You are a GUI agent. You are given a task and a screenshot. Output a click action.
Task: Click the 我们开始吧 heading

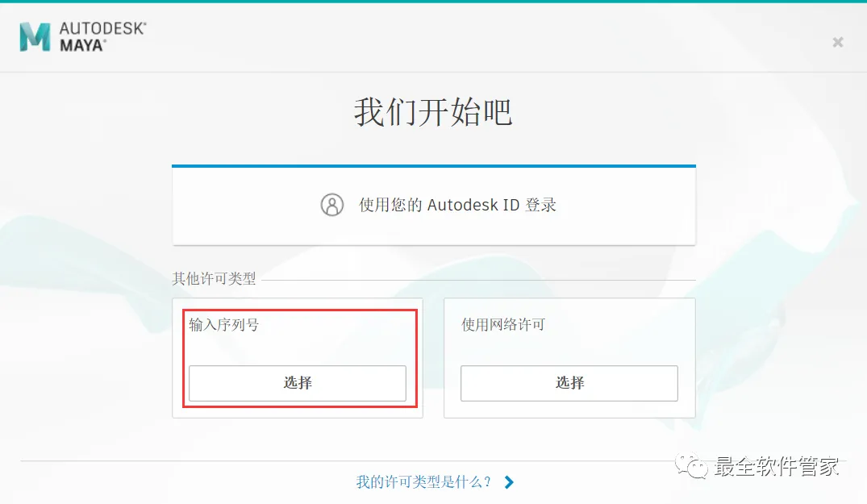point(434,112)
